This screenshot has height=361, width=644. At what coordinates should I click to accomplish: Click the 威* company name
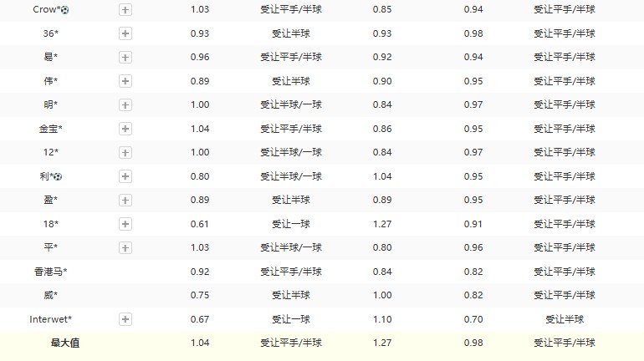[x=50, y=295]
